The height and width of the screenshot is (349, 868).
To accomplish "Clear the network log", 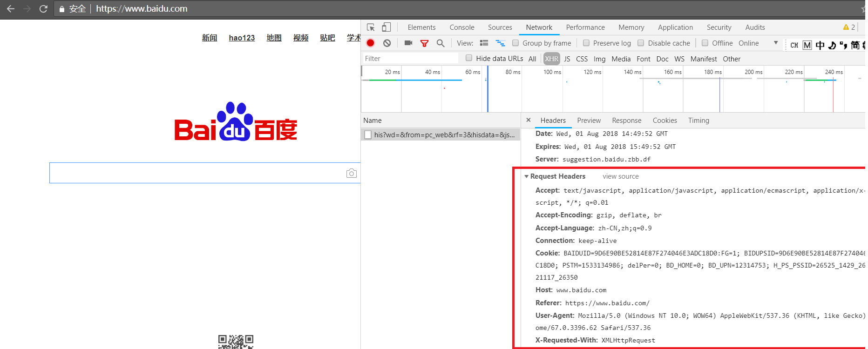I will (x=387, y=43).
